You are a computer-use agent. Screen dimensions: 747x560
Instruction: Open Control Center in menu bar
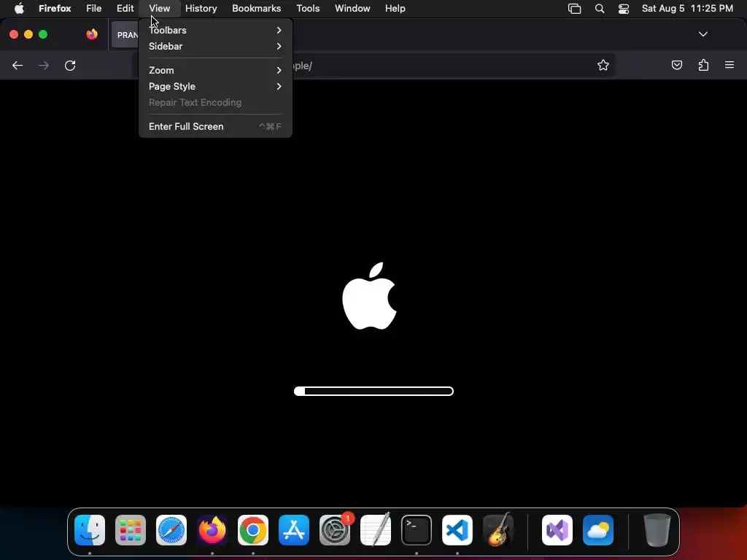(624, 9)
